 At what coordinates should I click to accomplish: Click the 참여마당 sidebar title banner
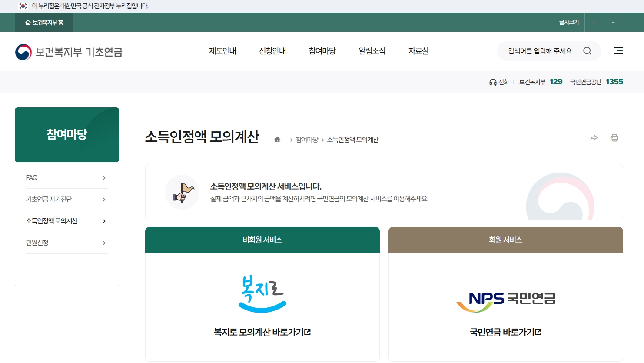(x=67, y=135)
